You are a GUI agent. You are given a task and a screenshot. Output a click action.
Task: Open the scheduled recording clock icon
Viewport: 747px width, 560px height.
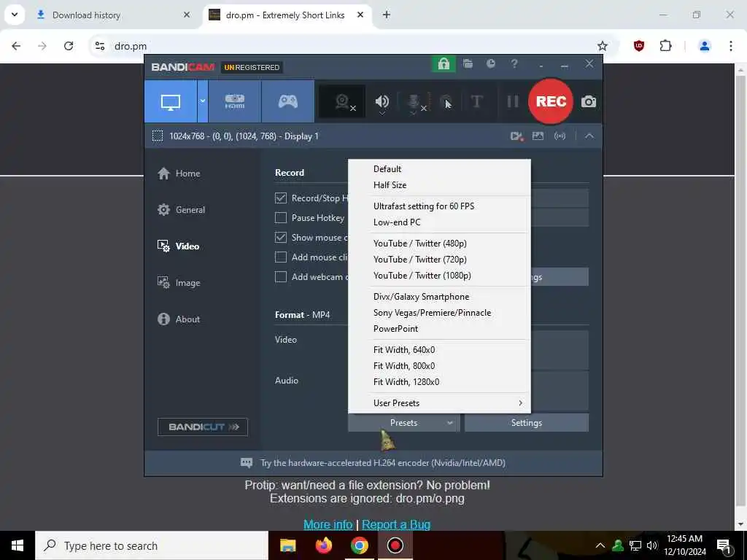tap(491, 64)
